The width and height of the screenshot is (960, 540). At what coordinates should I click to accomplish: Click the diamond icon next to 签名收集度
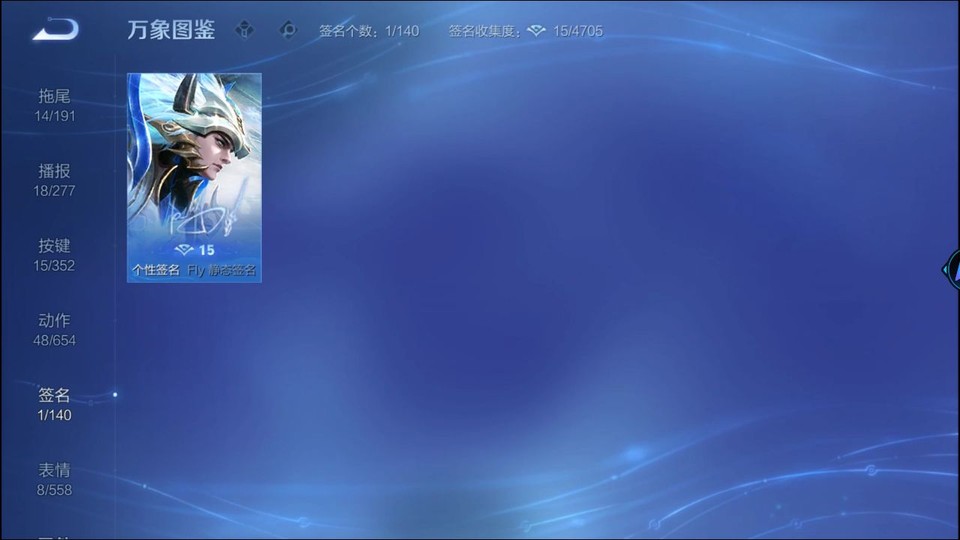[537, 31]
